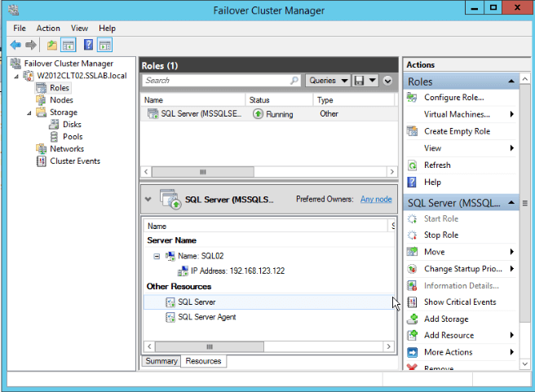Screen dimensions: 535x392
Task: Click the back arrow toolbar icon
Action: pos(15,45)
